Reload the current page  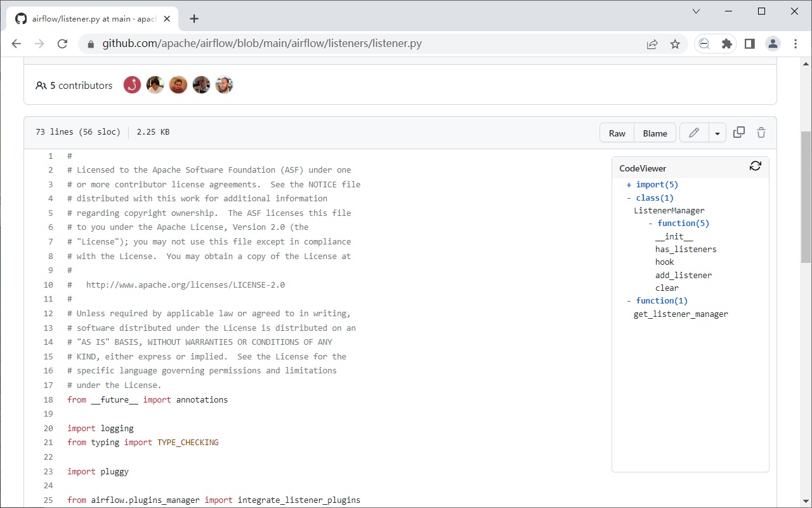click(x=62, y=44)
